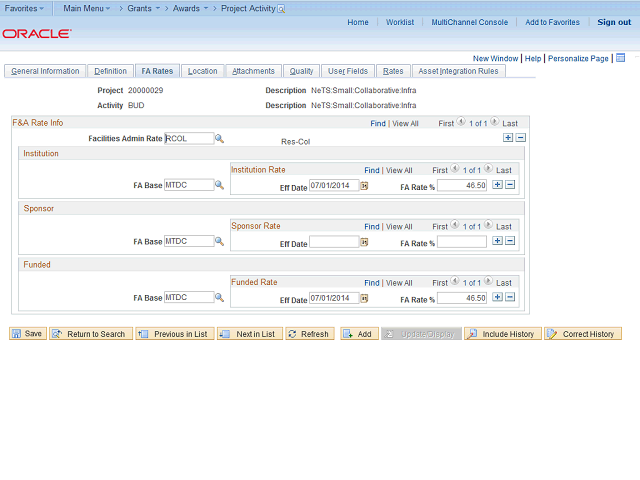Open lookup for Facilities Admin Rate
Viewport: 640px width, 480px height.
tap(219, 138)
